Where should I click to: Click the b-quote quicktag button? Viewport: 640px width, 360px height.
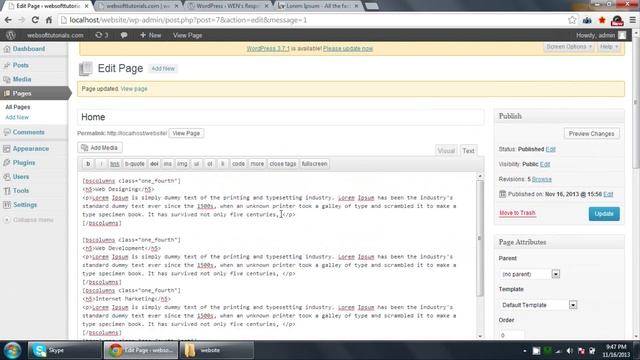pos(135,164)
